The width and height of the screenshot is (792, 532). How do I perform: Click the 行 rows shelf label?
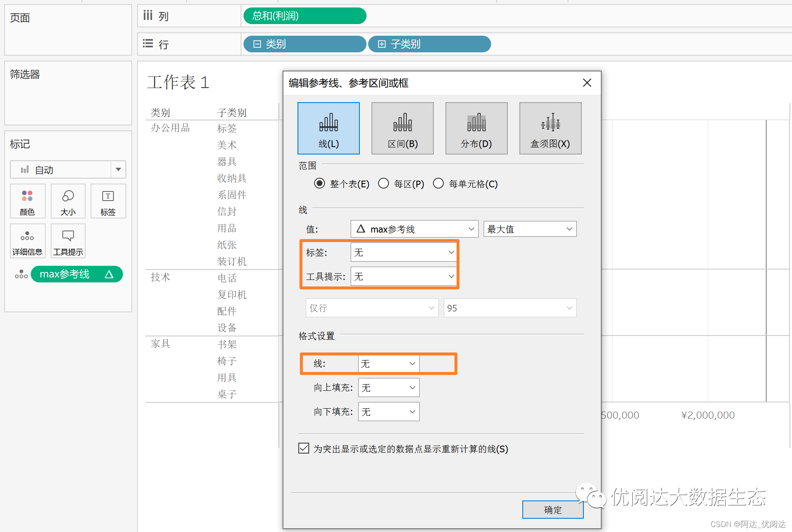click(163, 44)
